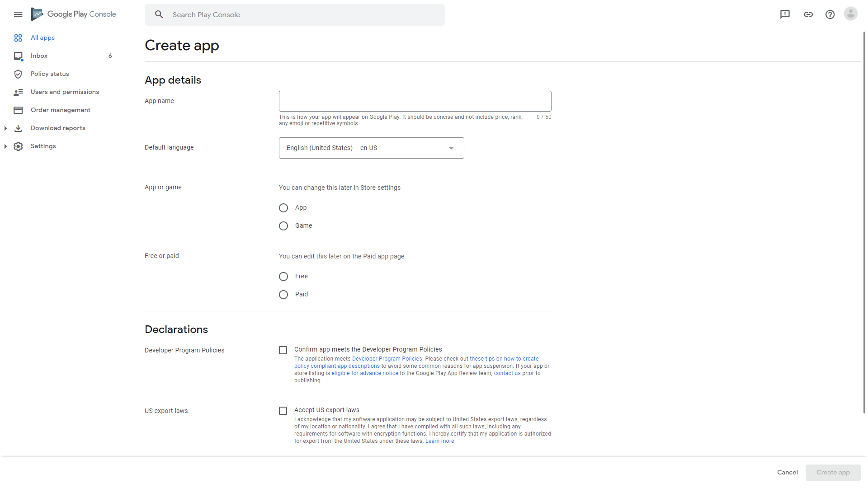
Task: Expand the Download reports menu arrow
Action: [x=5, y=128]
